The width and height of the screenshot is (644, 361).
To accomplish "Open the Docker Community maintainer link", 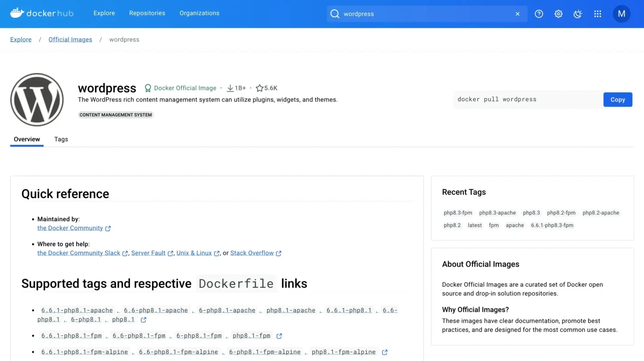I will [x=70, y=228].
